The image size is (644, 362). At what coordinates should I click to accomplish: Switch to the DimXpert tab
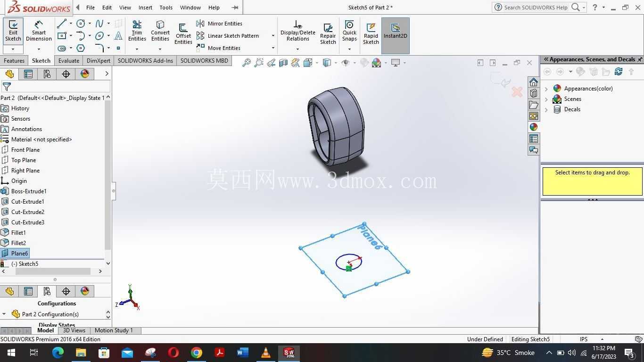(99, 61)
